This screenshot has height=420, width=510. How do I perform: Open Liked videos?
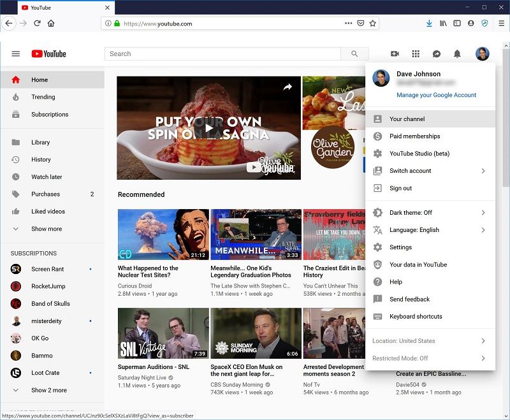point(52,212)
